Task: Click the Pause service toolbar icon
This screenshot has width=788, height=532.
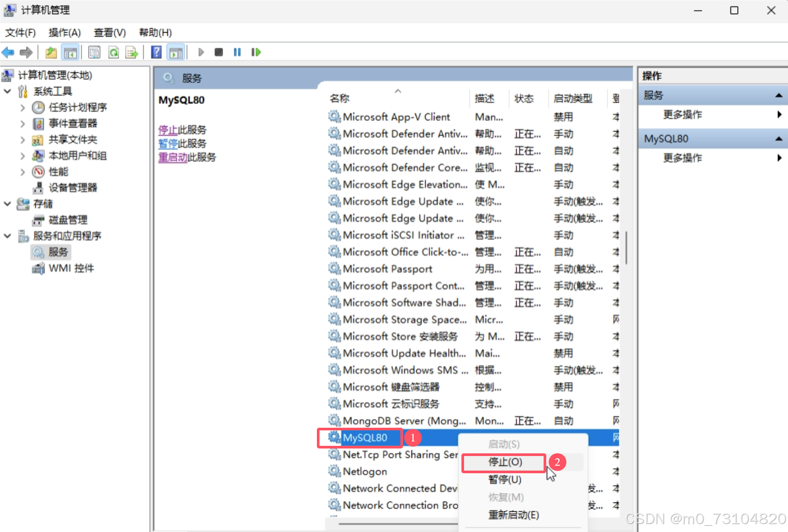Action: point(237,53)
